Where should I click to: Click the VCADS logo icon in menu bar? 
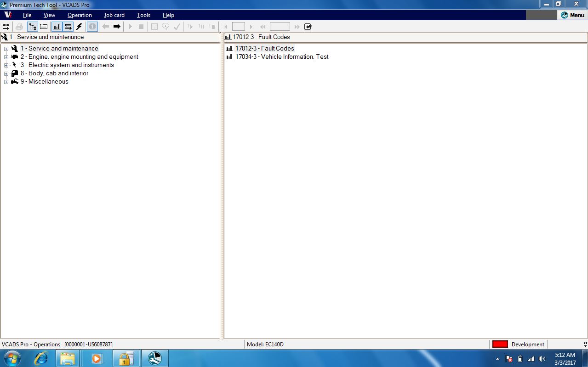[8, 15]
